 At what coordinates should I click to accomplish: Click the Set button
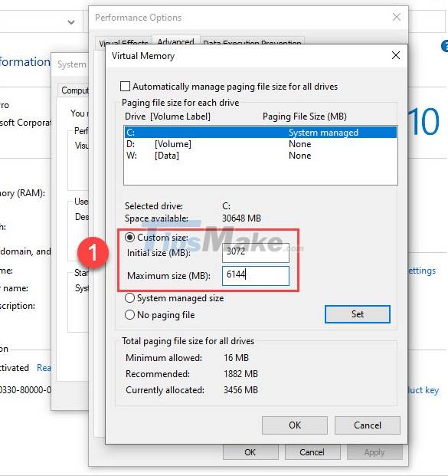(x=358, y=314)
